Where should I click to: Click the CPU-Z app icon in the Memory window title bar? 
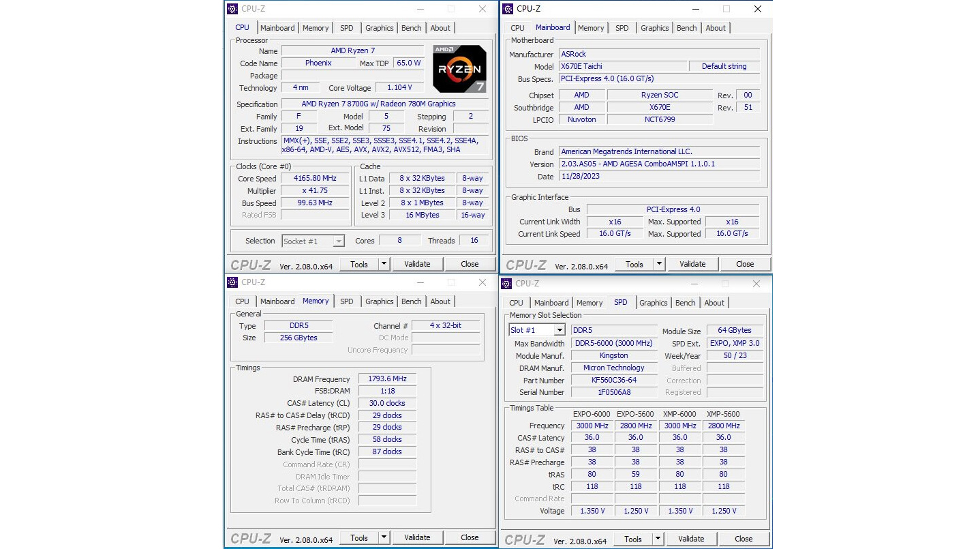[x=232, y=282]
